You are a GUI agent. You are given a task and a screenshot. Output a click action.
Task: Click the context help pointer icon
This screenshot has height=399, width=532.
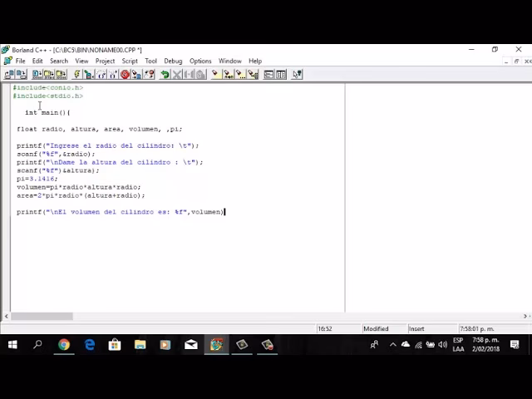(297, 74)
